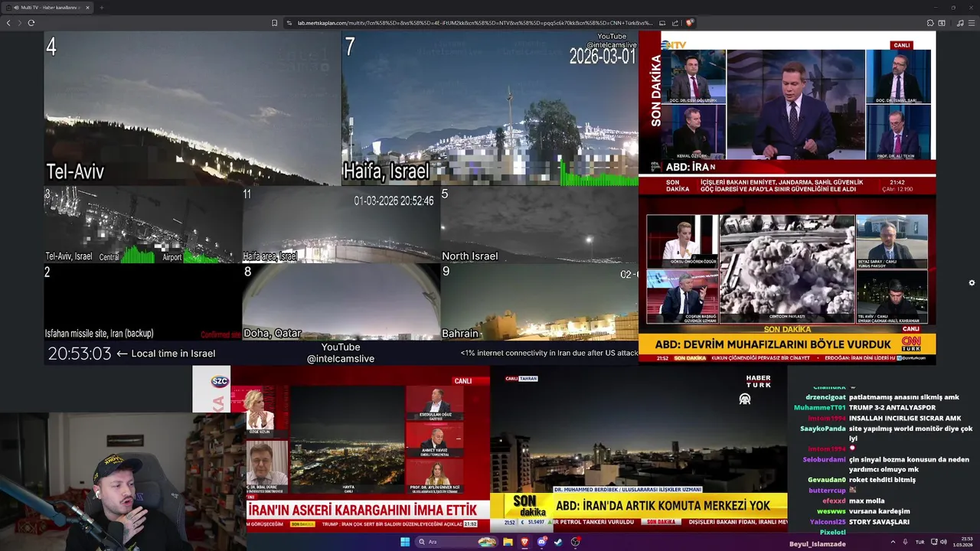Open volume control from system tray
Image resolution: width=980 pixels, height=551 pixels.
click(943, 542)
